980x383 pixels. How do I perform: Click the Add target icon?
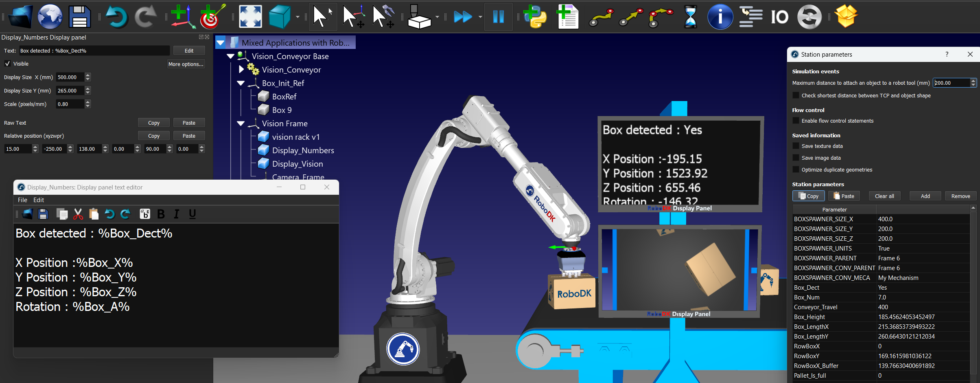(x=212, y=17)
